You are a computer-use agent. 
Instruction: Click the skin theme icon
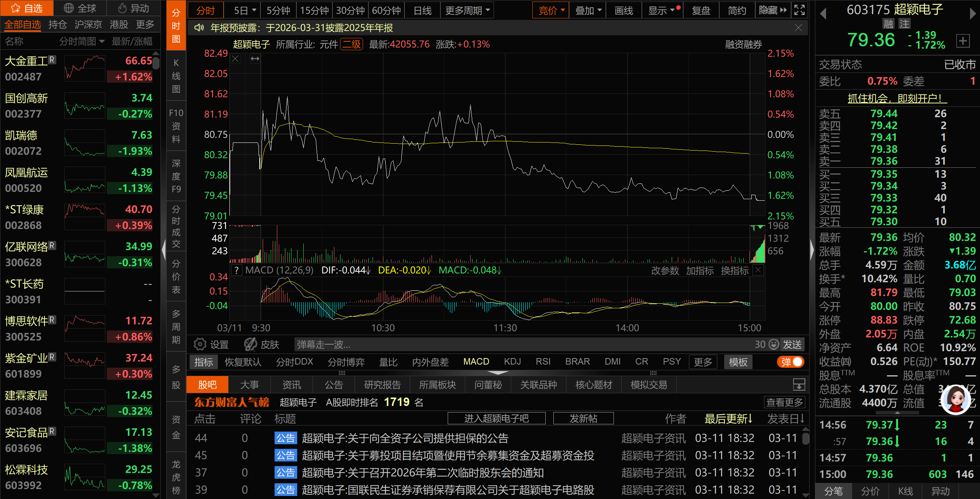tap(251, 344)
